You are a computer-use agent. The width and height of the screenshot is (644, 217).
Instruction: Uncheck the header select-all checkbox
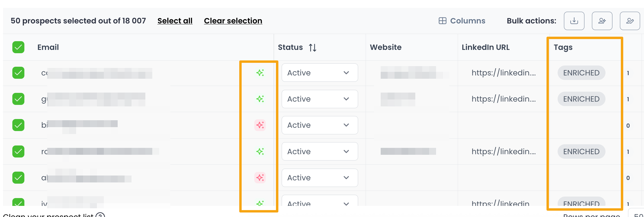point(18,47)
